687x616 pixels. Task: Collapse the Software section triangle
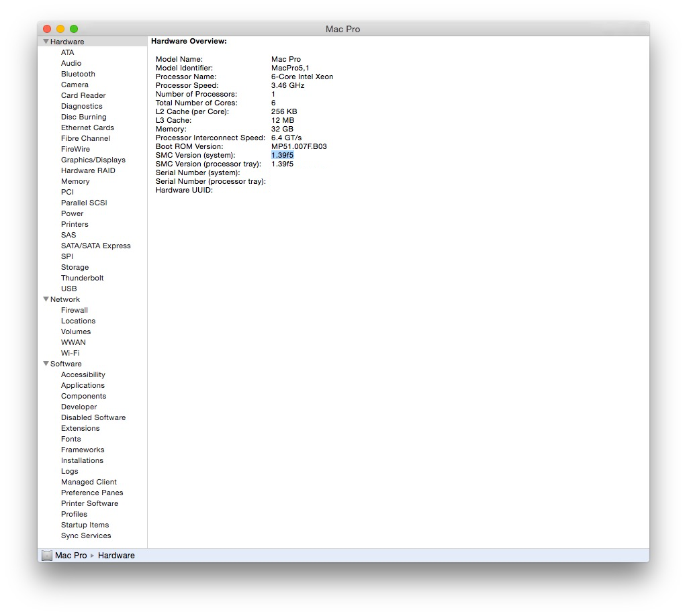[46, 364]
